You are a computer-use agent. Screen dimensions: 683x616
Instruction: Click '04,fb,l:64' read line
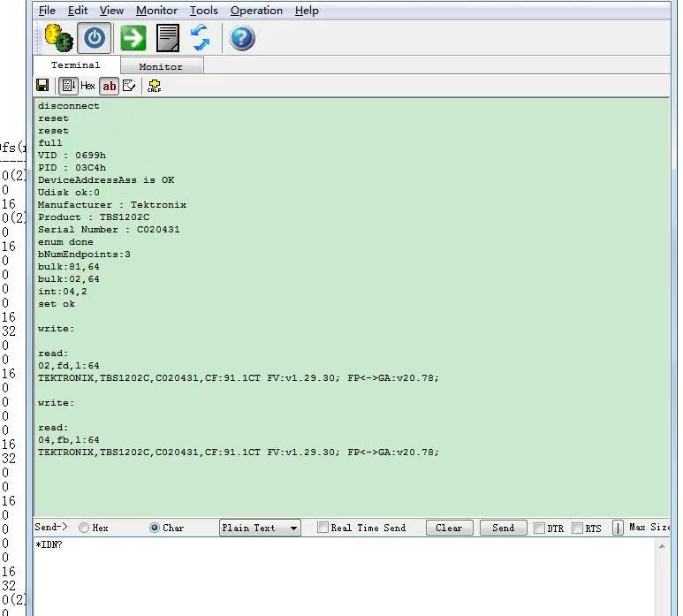click(x=69, y=440)
